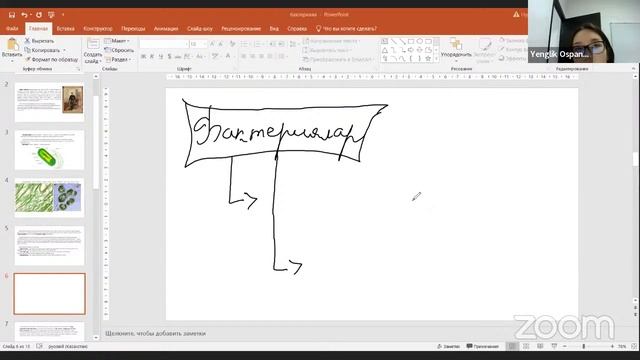Open the Макет layout dropdown
This screenshot has height=360, width=640.
pyautogui.click(x=117, y=41)
